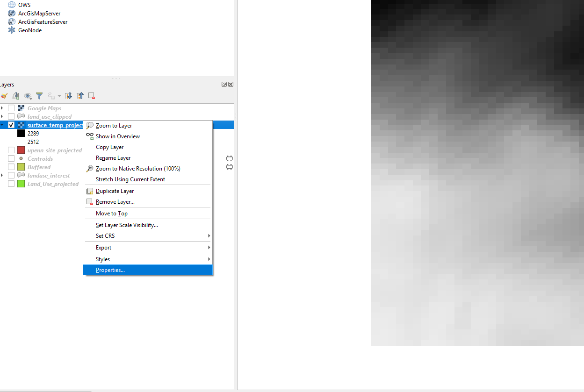584x392 pixels.
Task: Open the layer styling panel brush icon
Action: click(4, 96)
